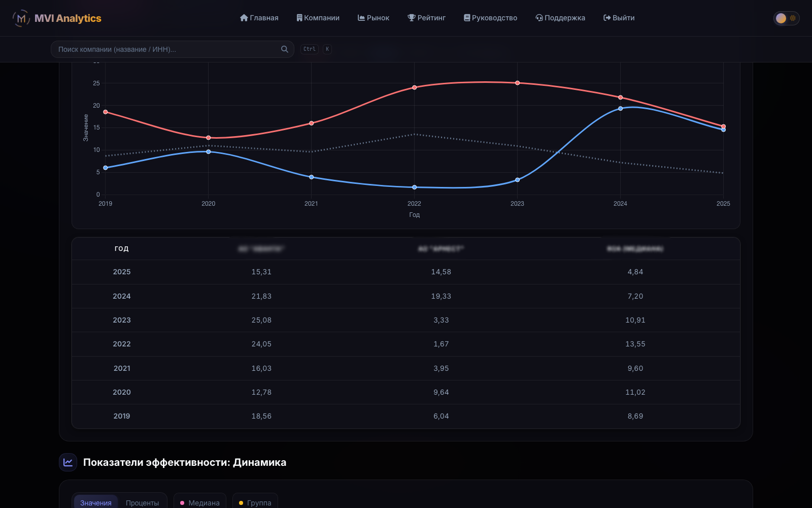Click the search magnifier icon
Image resolution: width=812 pixels, height=508 pixels.
click(x=285, y=49)
